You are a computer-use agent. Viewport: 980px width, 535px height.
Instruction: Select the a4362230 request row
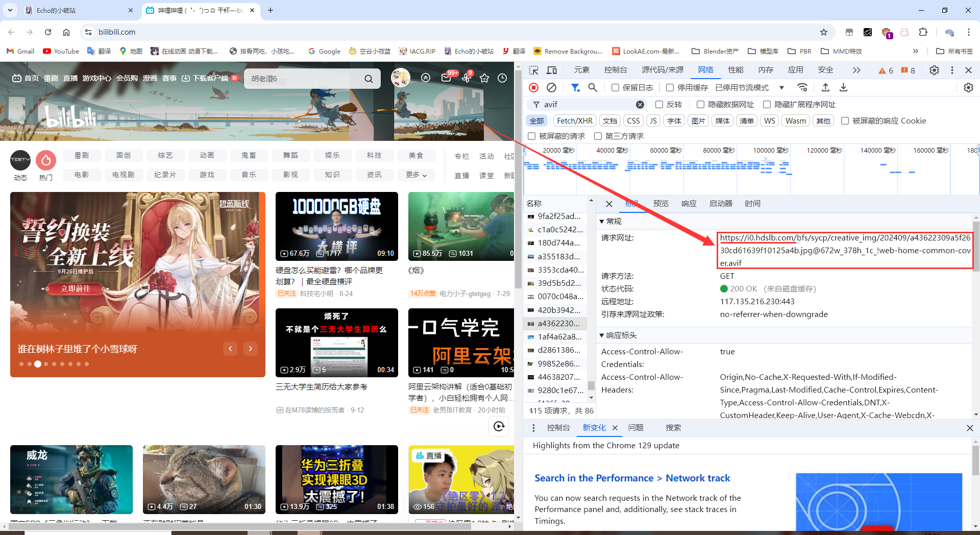pyautogui.click(x=555, y=323)
